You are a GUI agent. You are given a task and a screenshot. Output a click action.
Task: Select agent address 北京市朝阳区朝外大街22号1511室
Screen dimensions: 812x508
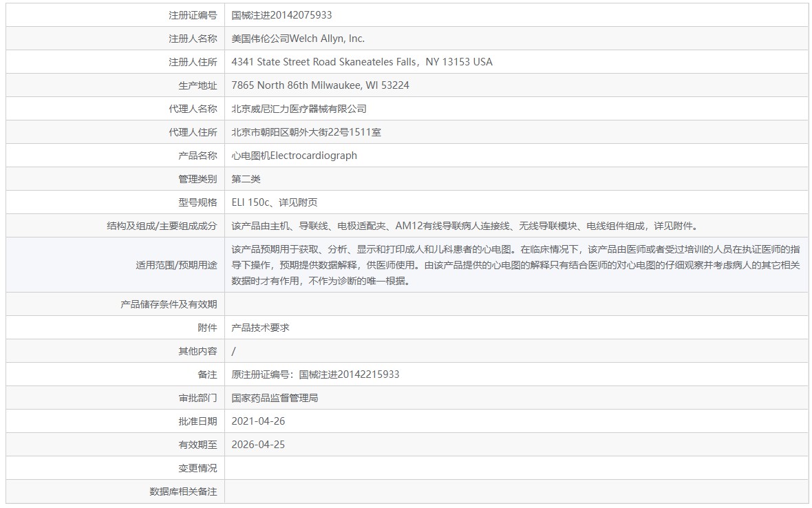(306, 132)
